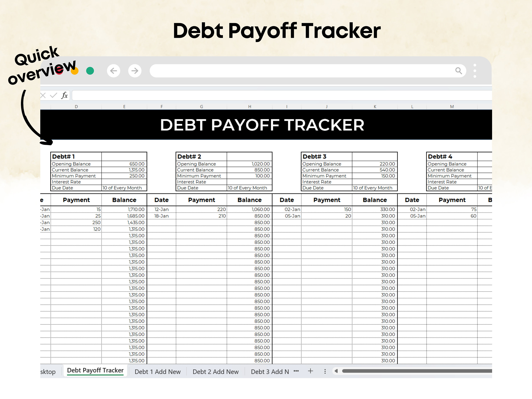Click the green dot in the browser toolbar

[x=90, y=70]
